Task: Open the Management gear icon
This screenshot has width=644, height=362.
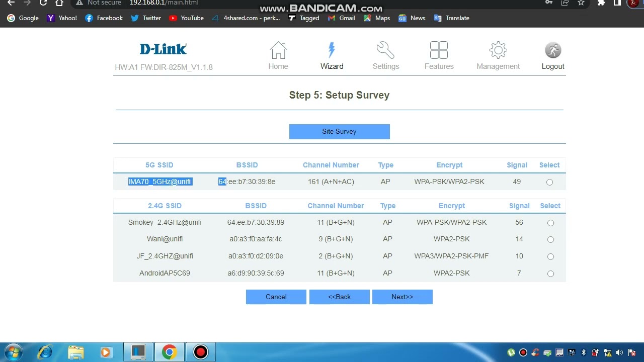Action: tap(498, 50)
